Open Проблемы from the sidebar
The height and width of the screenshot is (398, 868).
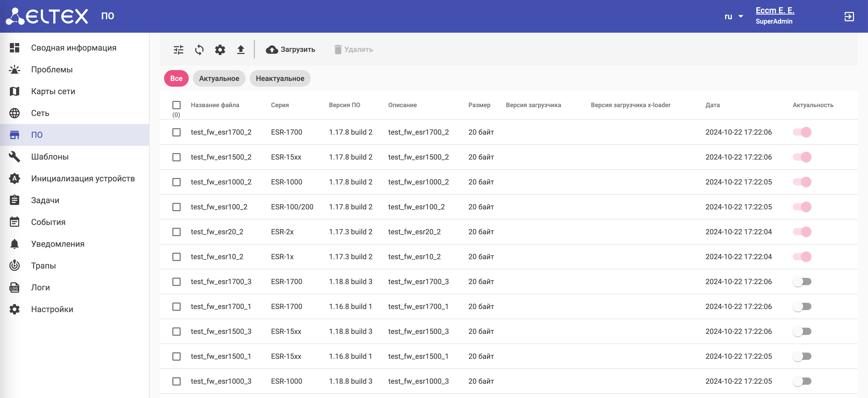click(52, 69)
